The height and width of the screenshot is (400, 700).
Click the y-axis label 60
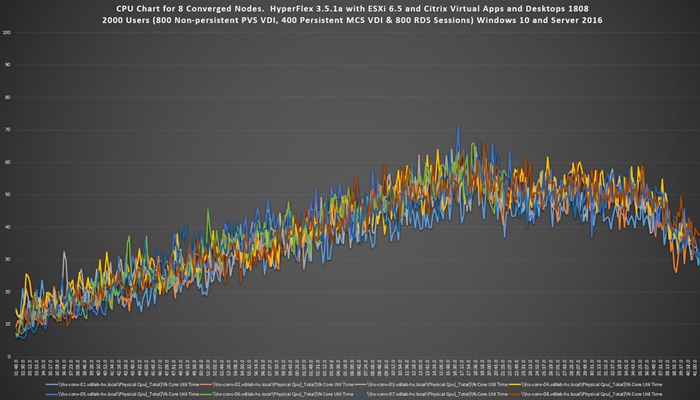pyautogui.click(x=8, y=162)
